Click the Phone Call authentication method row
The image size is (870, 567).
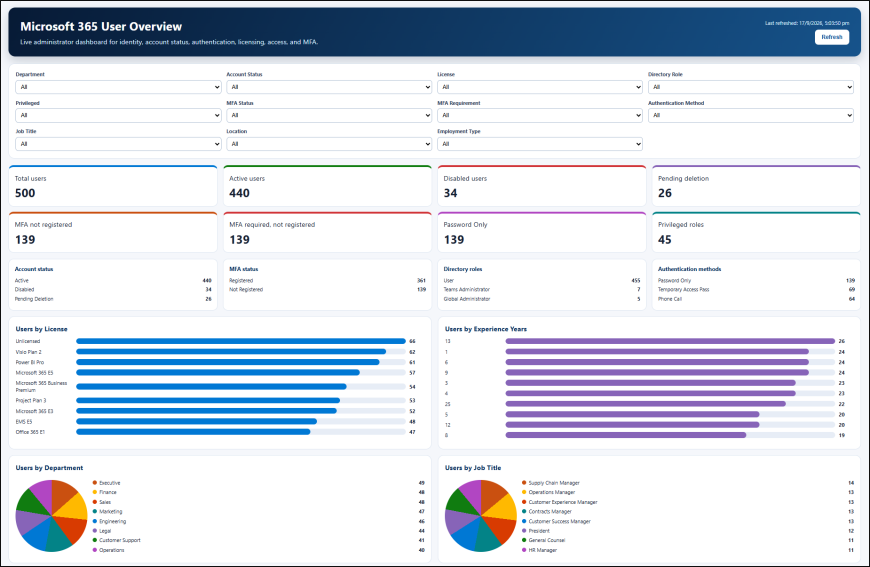[756, 299]
